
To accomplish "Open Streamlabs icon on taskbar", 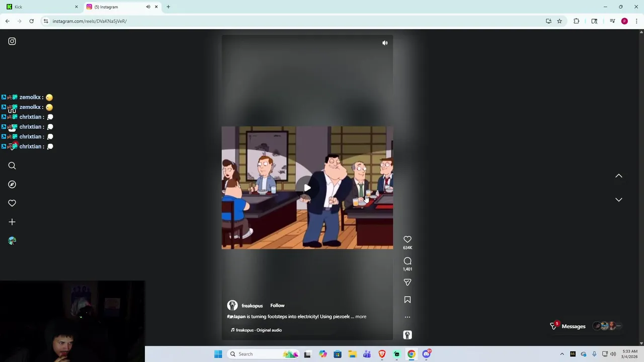I will (x=396, y=354).
